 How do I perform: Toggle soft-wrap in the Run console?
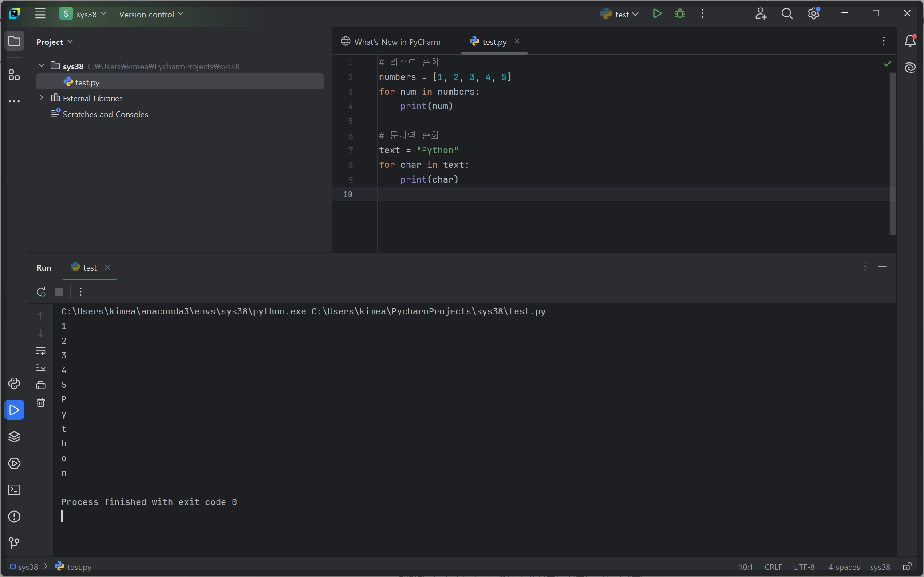41,350
